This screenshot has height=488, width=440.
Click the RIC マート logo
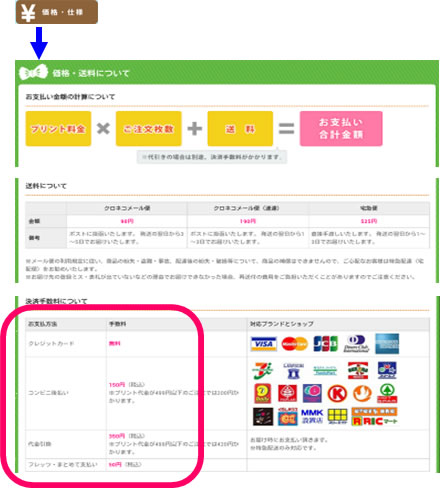pos(375,417)
